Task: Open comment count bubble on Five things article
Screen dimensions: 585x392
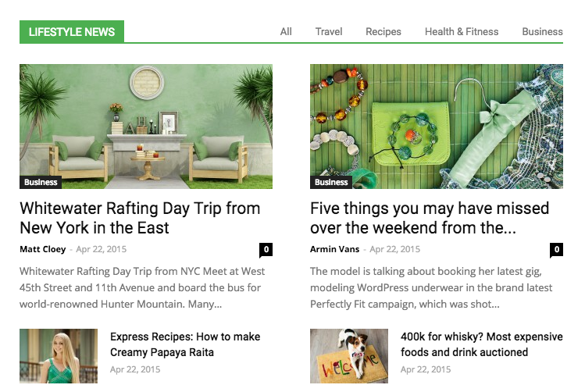Action: point(556,250)
